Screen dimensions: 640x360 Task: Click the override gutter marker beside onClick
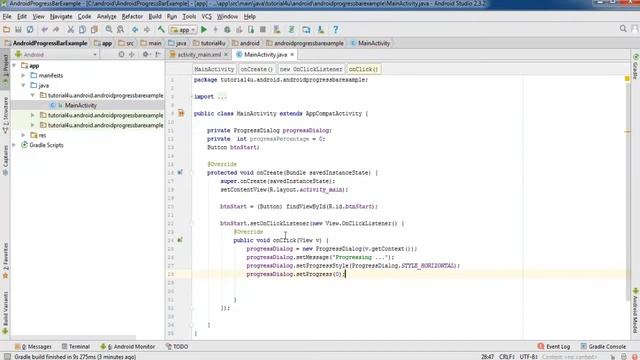coord(180,240)
